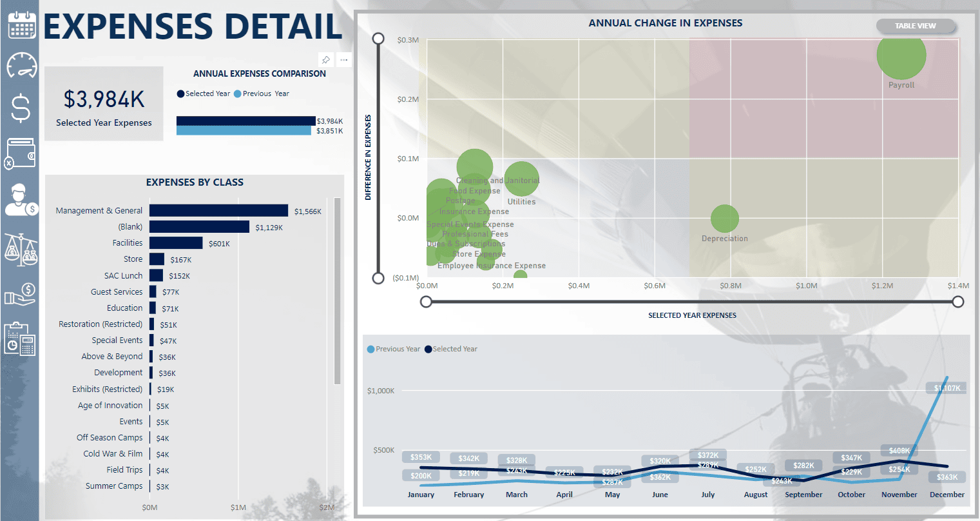The width and height of the screenshot is (980, 521).
Task: Open the speedometer dashboard icon in sidebar
Action: pyautogui.click(x=22, y=65)
